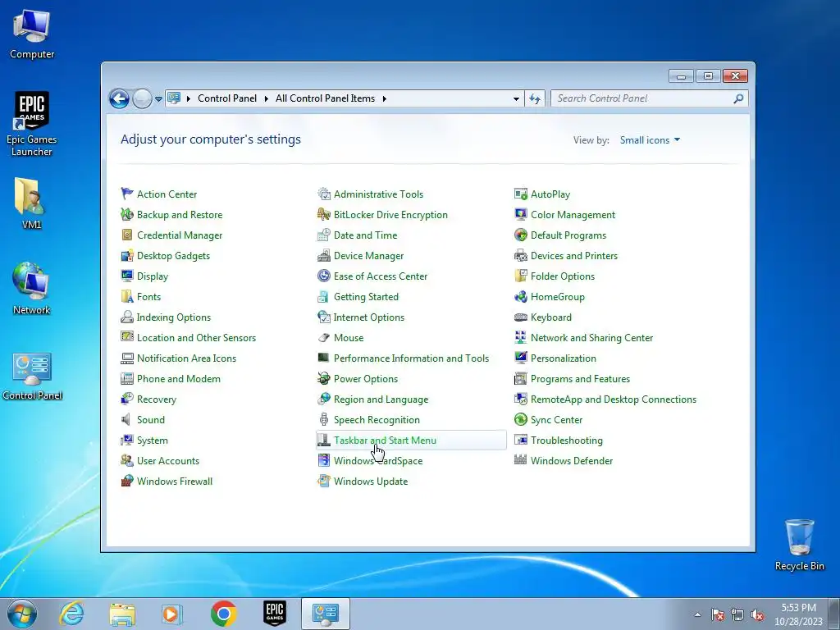Open Programs and Features link

click(580, 379)
